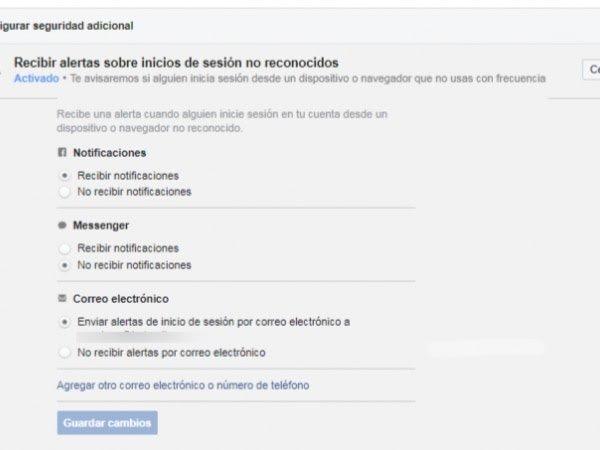Click the Messenger section heading
Screen dimensions: 600x450
coord(101,225)
